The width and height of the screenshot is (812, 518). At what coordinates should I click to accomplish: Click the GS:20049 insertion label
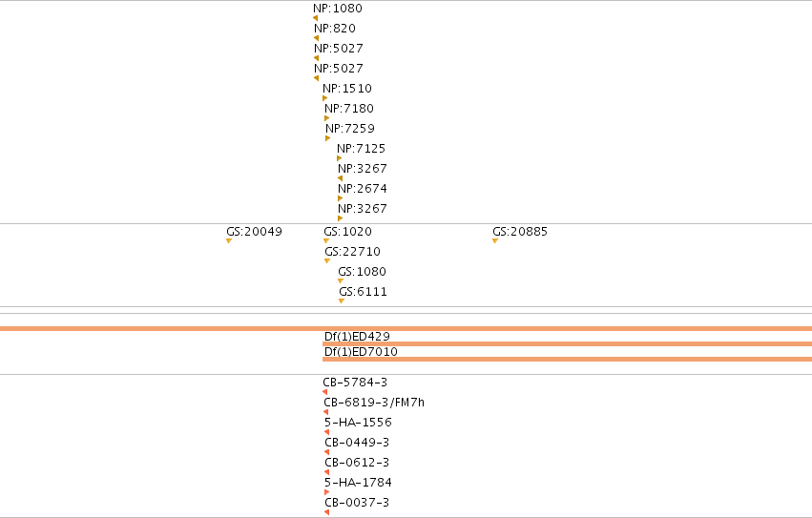click(x=254, y=232)
